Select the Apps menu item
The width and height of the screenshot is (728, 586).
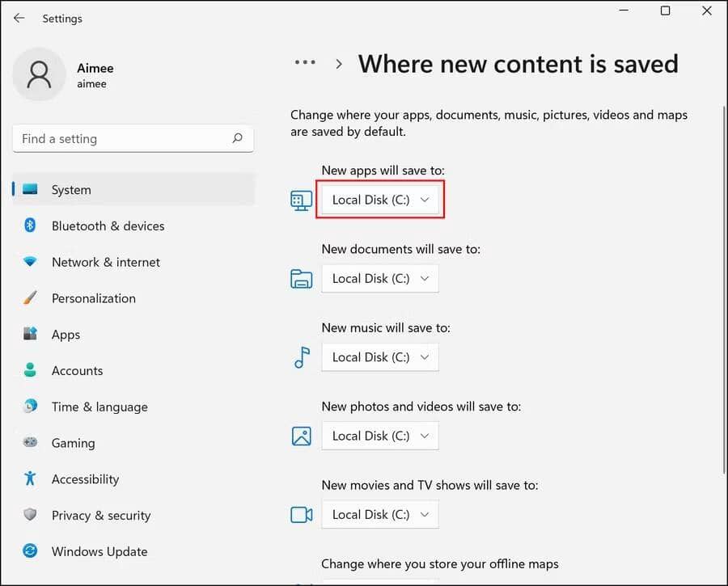tap(66, 334)
